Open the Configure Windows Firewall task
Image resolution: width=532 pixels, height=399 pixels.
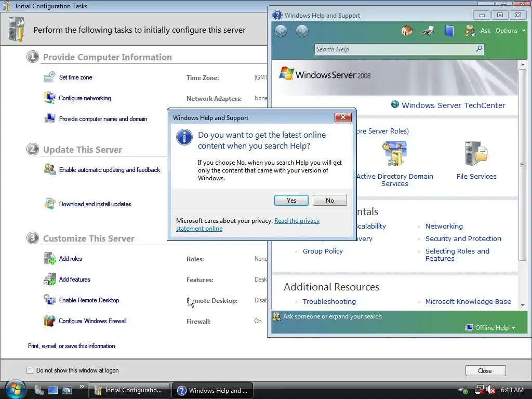pyautogui.click(x=92, y=321)
